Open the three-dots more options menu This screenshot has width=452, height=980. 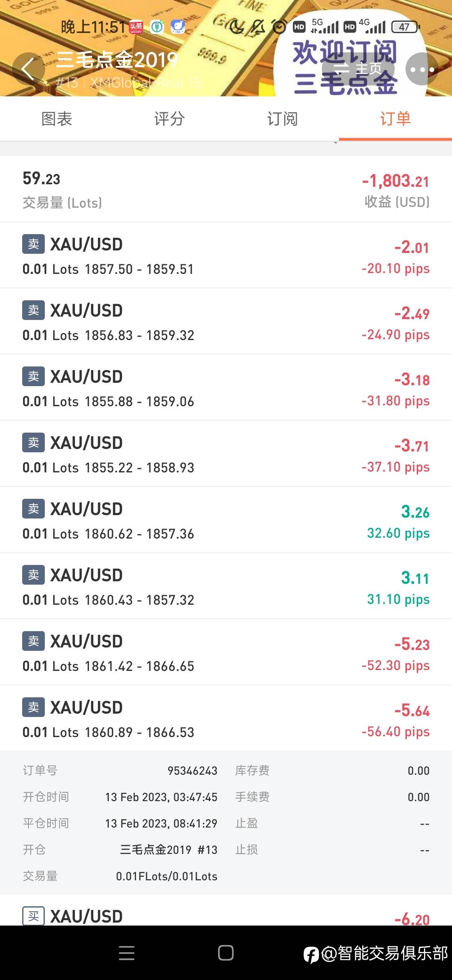point(422,69)
